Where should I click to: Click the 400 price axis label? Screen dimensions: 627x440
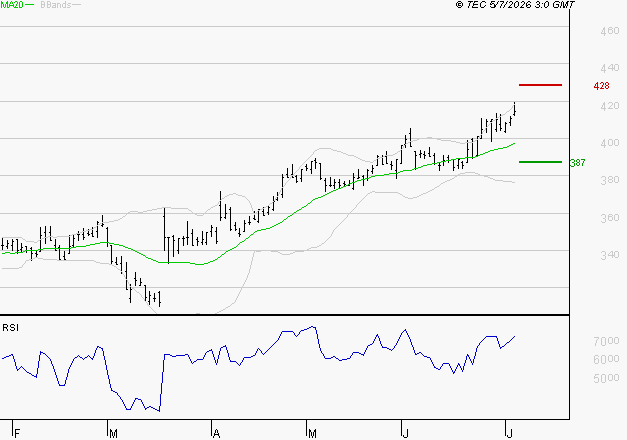(x=610, y=143)
